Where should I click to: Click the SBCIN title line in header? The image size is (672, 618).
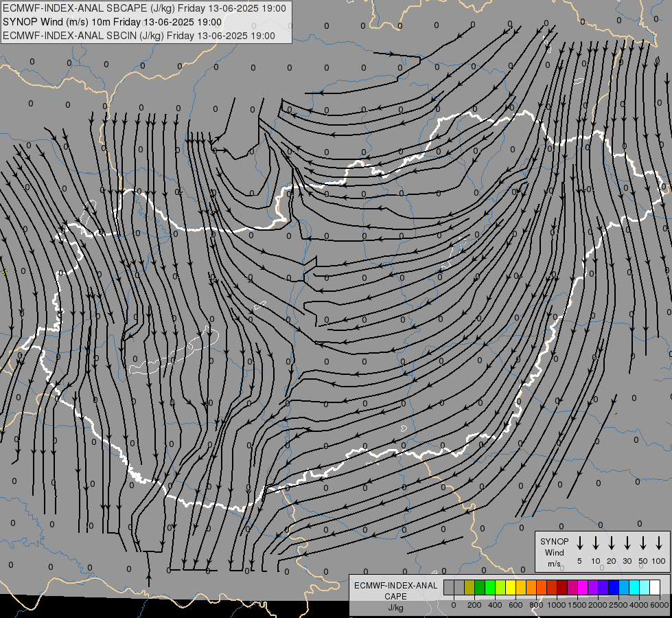pyautogui.click(x=139, y=36)
